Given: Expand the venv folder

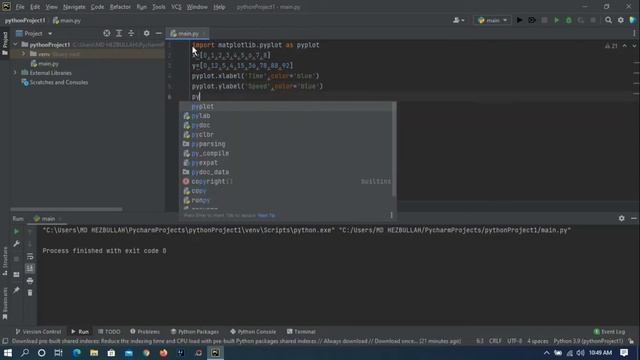Looking at the screenshot, I should pos(24,54).
